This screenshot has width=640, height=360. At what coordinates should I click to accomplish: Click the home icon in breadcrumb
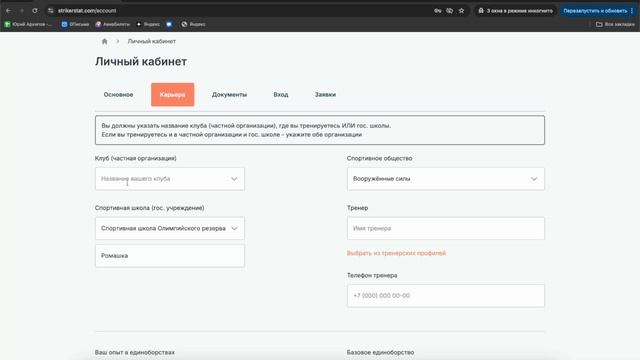(104, 41)
